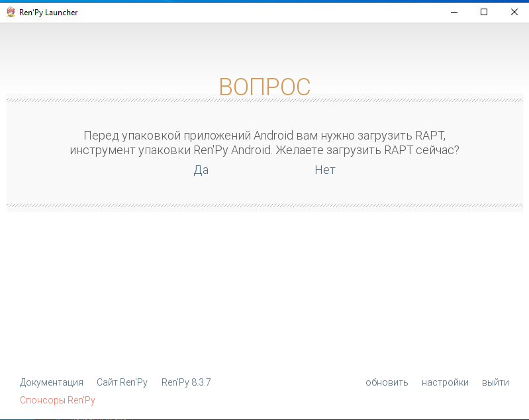This screenshot has height=420, width=529.
Task: Click the Ren'Py 8.3.7 version link
Action: [x=186, y=382]
